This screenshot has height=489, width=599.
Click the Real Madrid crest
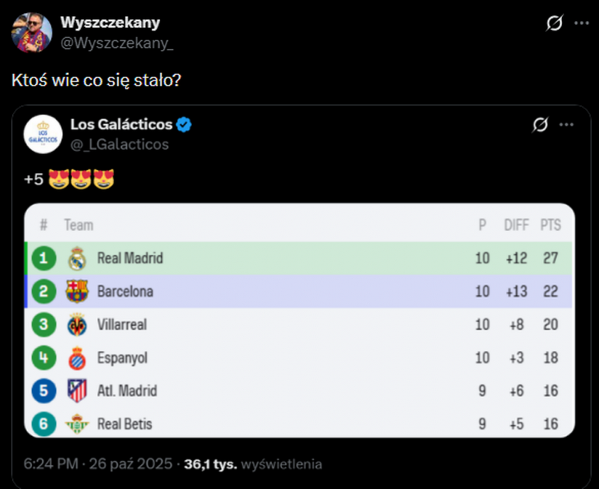tap(77, 258)
